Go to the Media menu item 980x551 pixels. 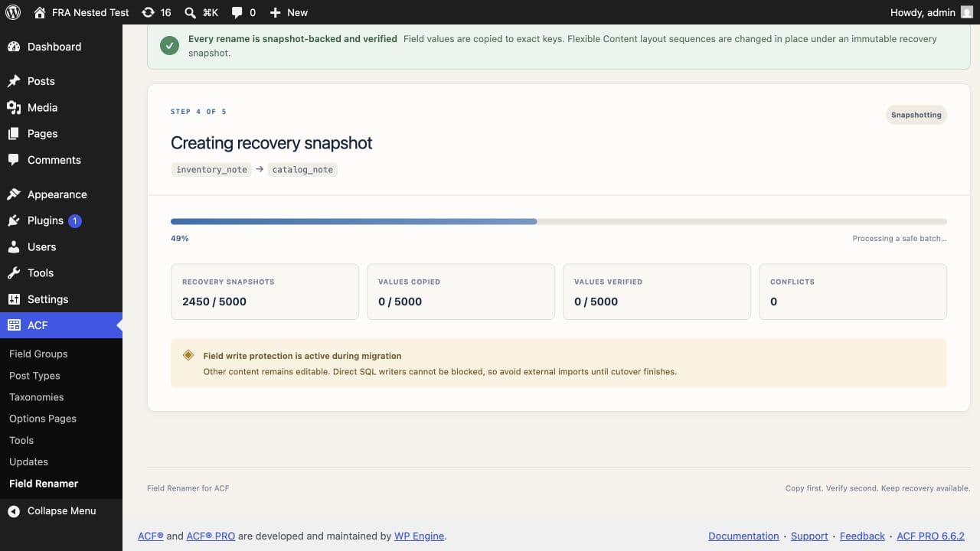click(x=61, y=108)
